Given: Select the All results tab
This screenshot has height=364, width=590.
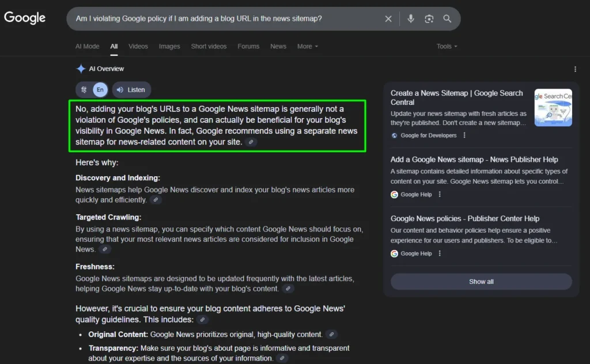Looking at the screenshot, I should point(114,46).
